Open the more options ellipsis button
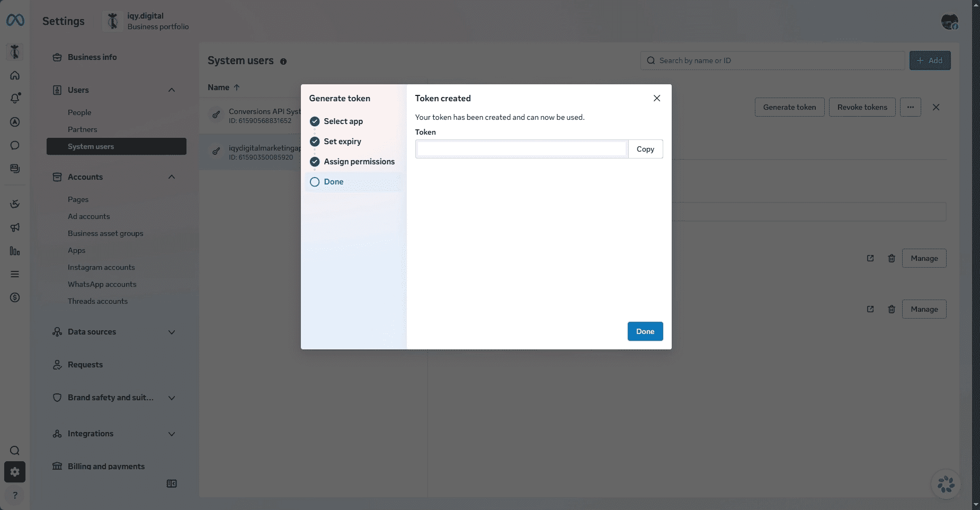The height and width of the screenshot is (510, 980). coord(911,107)
